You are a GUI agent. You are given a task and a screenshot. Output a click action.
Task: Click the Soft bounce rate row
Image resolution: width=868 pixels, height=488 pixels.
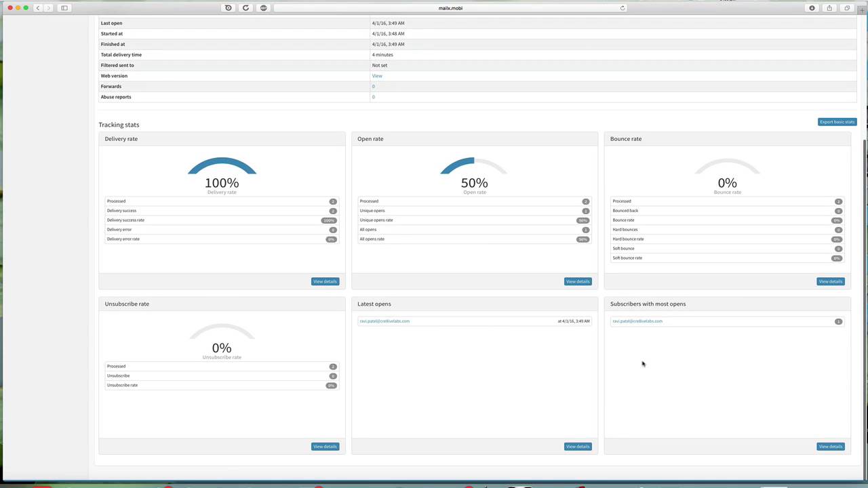[727, 258]
